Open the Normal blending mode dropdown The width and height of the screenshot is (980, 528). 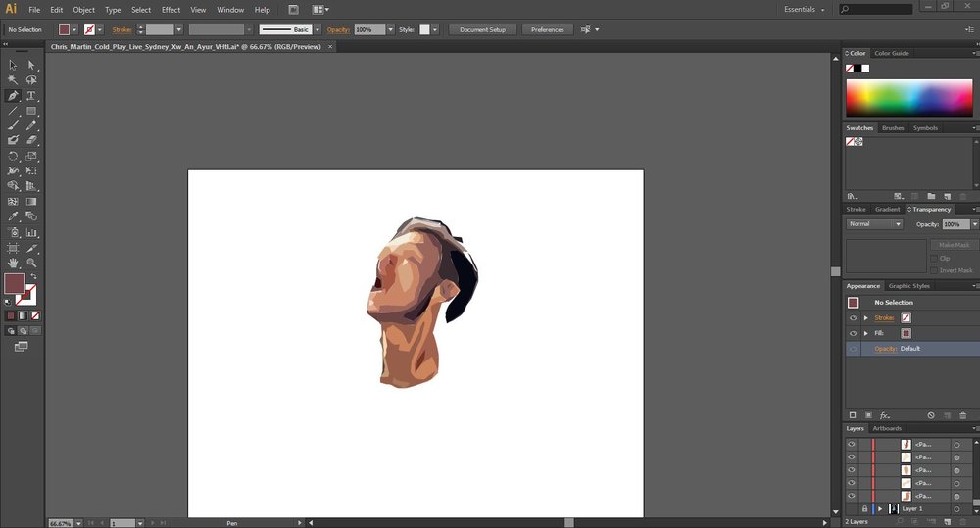pyautogui.click(x=875, y=223)
